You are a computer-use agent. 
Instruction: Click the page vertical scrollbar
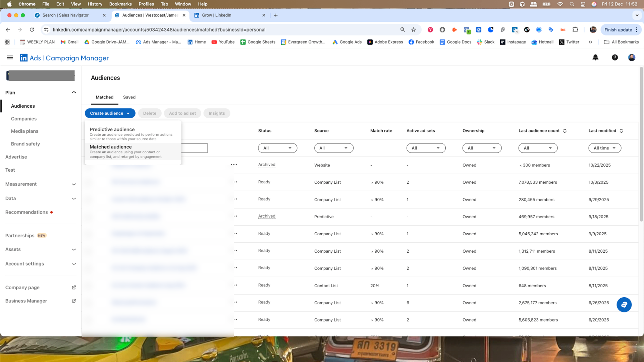coord(641,144)
